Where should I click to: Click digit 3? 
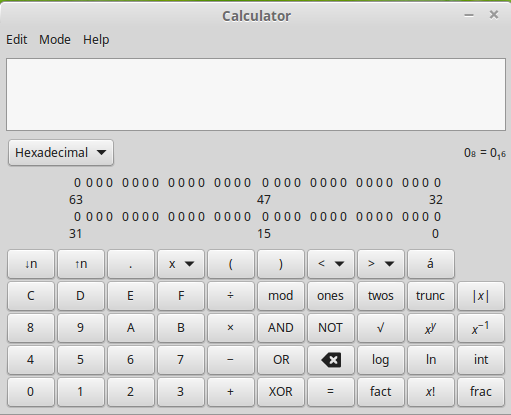click(x=181, y=392)
